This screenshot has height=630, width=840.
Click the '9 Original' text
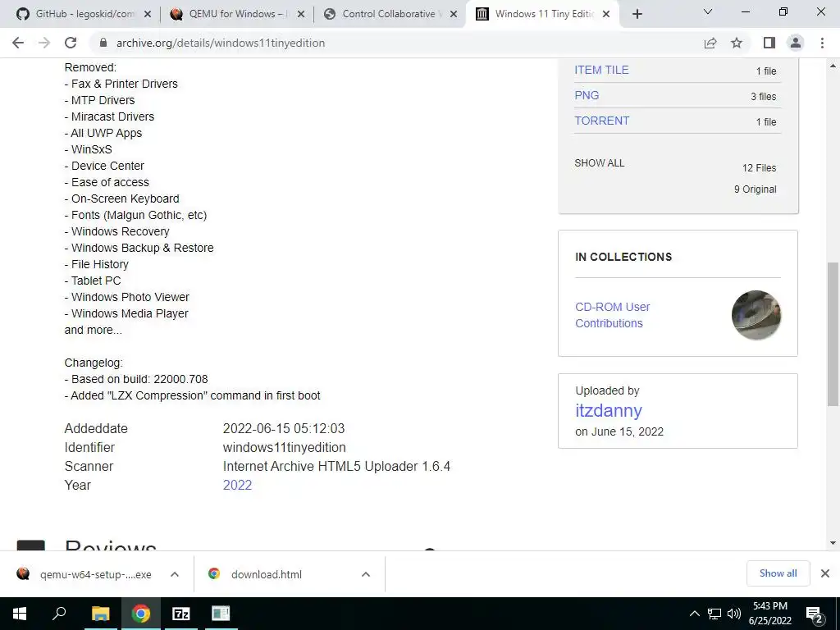756,189
